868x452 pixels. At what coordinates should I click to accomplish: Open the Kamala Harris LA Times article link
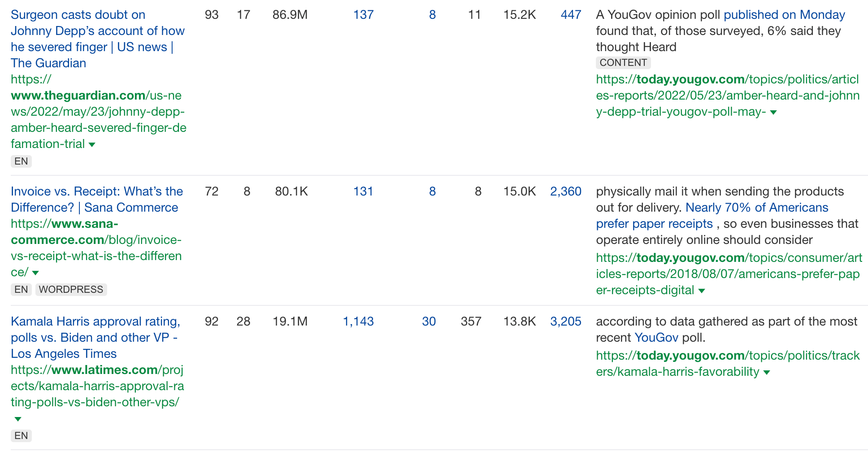[94, 337]
